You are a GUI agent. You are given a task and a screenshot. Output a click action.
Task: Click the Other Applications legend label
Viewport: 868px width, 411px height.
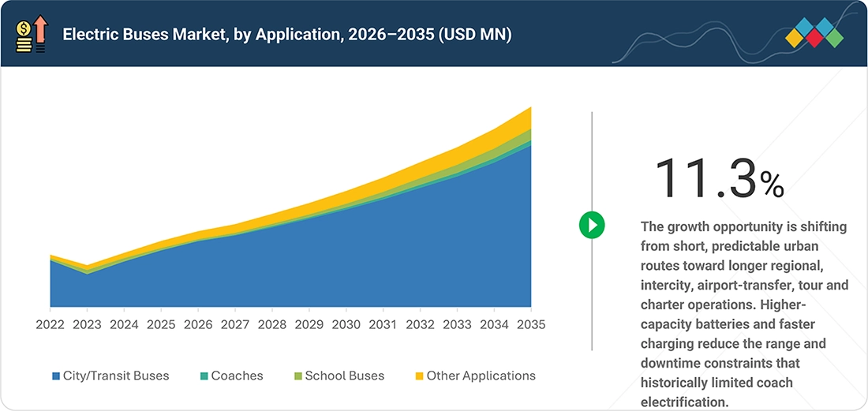point(481,376)
